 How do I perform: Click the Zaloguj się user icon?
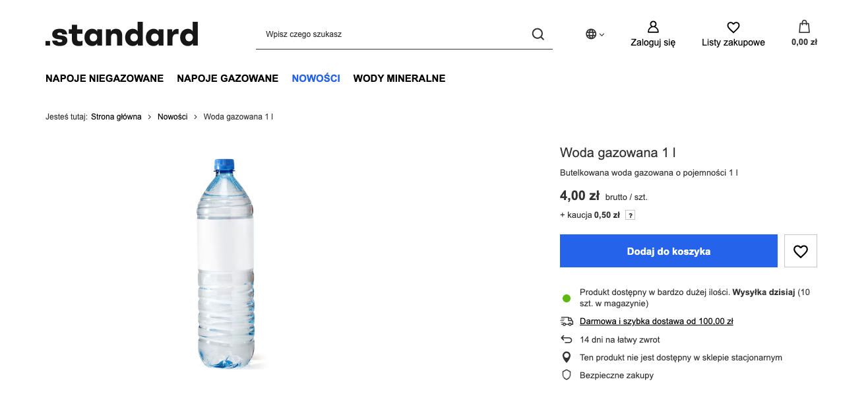click(653, 27)
